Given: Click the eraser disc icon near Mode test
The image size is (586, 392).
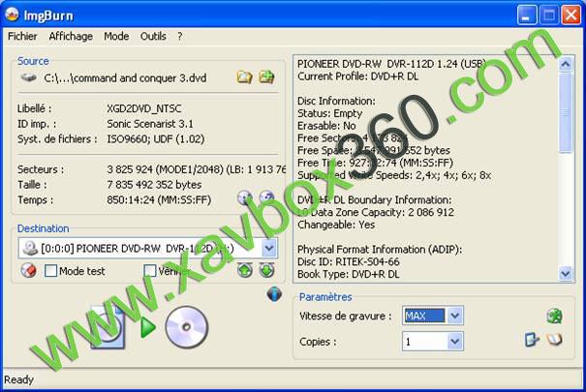Looking at the screenshot, I should point(28,270).
